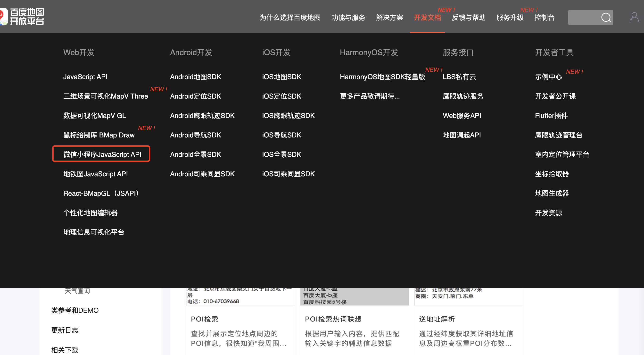Select iOS导航SDK from the menu
The width and height of the screenshot is (644, 355).
[281, 135]
